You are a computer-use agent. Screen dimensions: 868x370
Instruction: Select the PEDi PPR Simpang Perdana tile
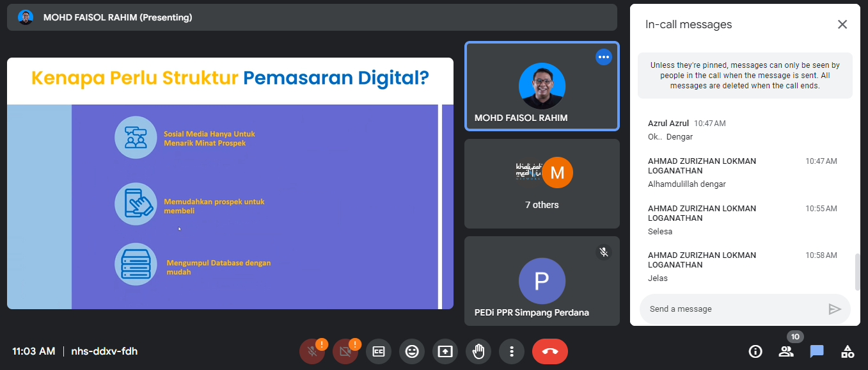542,281
